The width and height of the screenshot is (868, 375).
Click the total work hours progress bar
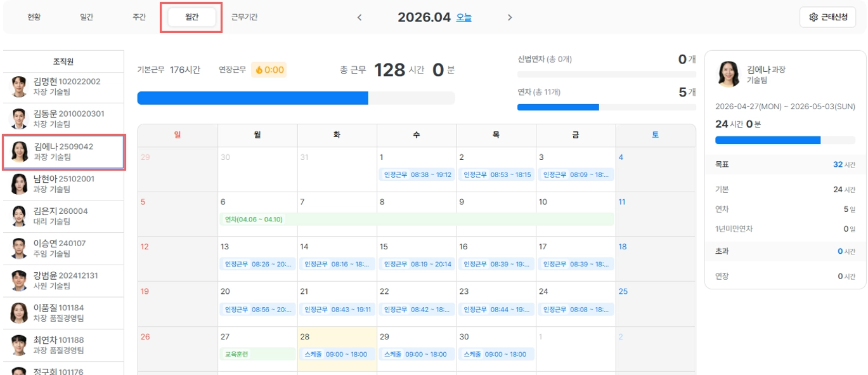click(x=296, y=98)
